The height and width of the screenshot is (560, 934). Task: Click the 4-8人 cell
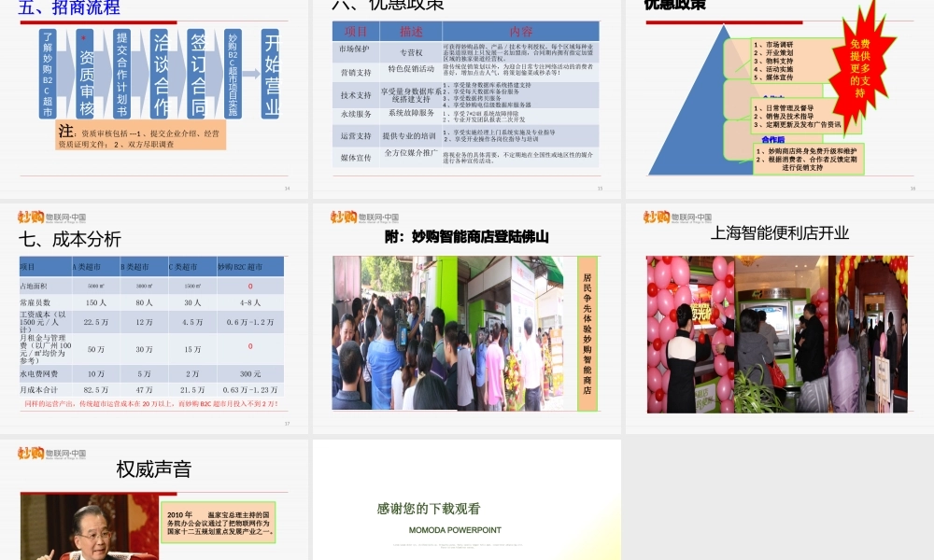(250, 302)
